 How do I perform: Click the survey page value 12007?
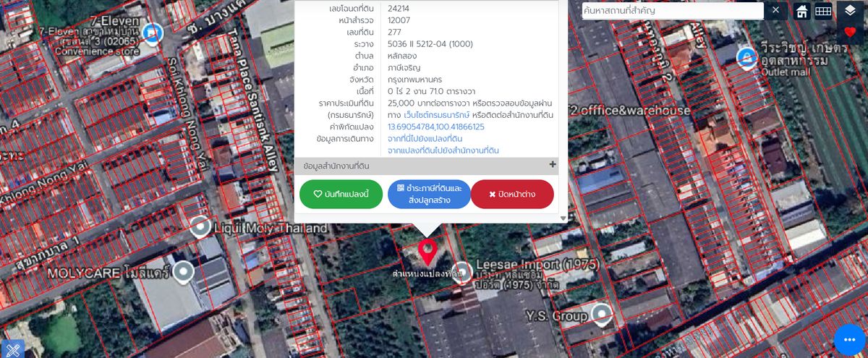point(399,20)
